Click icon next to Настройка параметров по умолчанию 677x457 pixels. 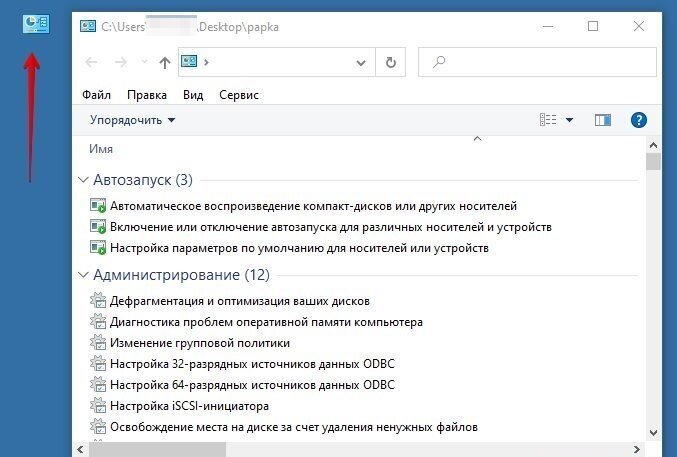(x=98, y=248)
